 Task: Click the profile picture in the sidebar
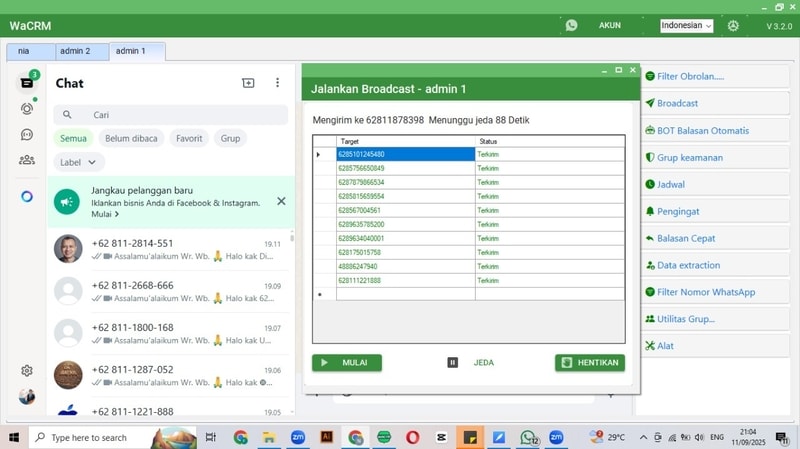(x=27, y=396)
